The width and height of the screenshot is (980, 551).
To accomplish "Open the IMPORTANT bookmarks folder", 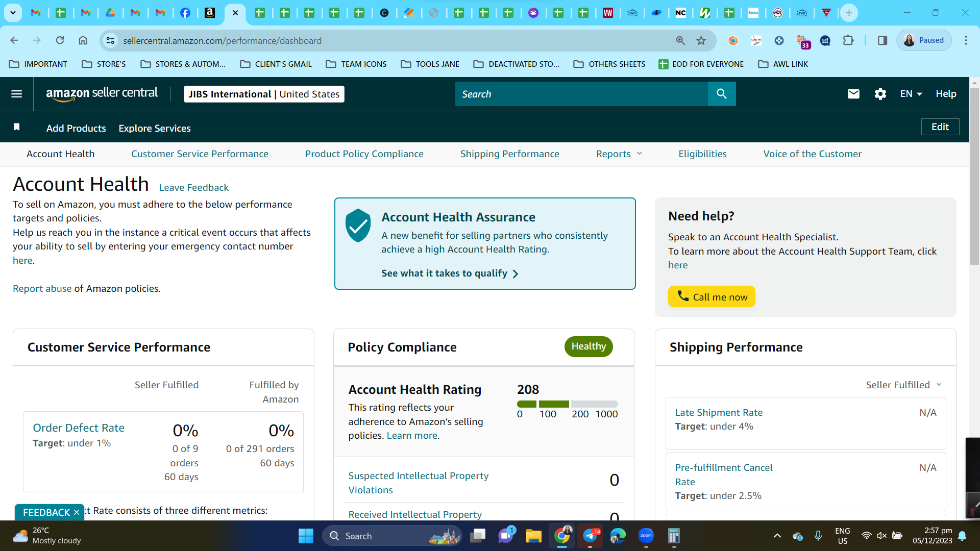I will 38,64.
